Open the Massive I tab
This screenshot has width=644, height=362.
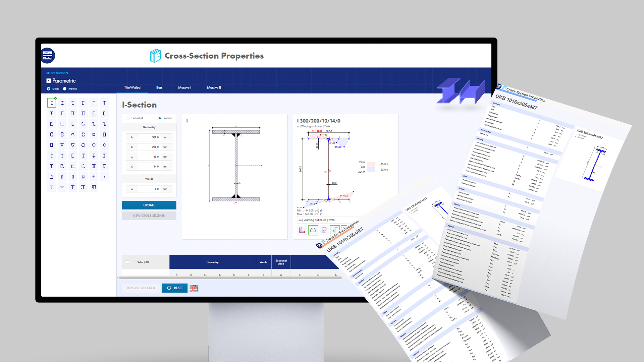coord(184,87)
